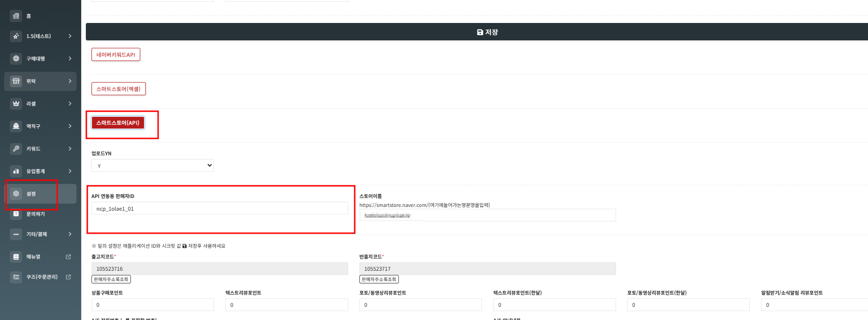Click the 출고지코드 field showing 105523716
Image resolution: width=868 pixels, height=320 pixels.
click(x=220, y=268)
